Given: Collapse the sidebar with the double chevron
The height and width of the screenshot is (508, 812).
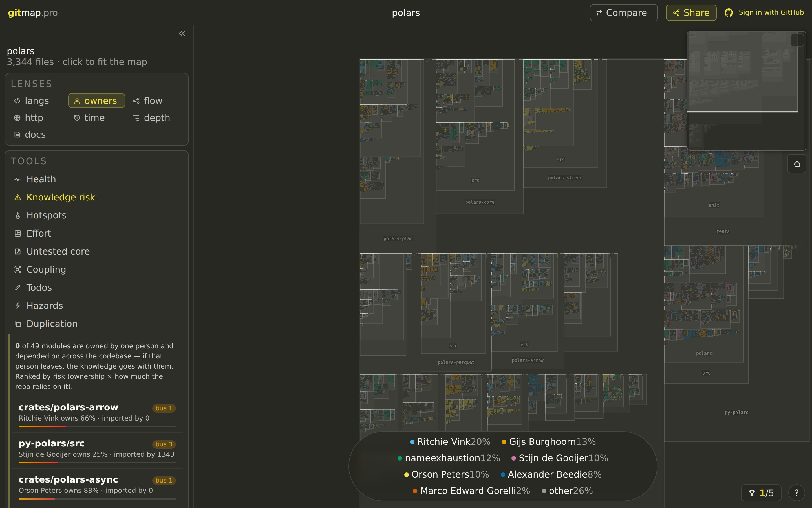Looking at the screenshot, I should point(182,33).
